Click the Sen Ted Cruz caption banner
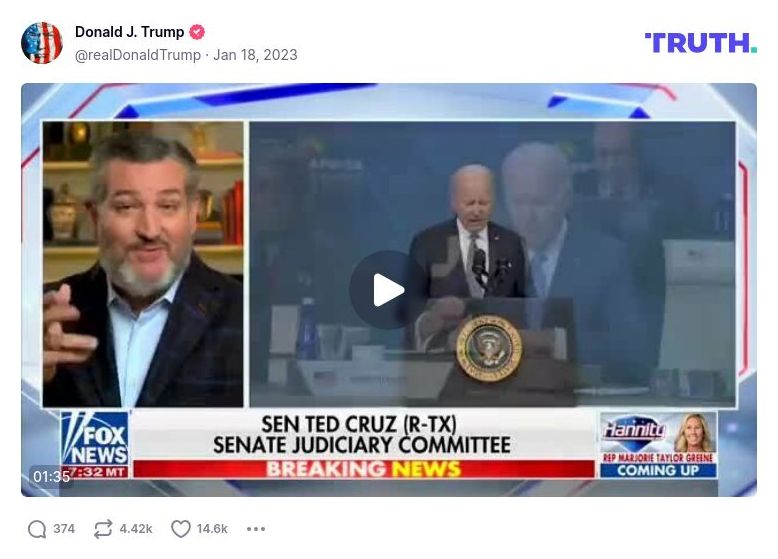 [x=362, y=435]
